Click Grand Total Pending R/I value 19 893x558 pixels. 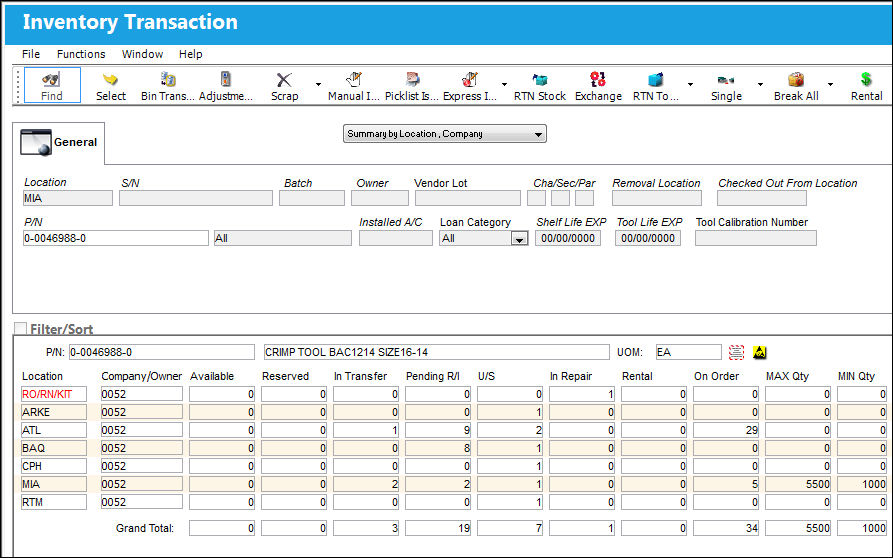[x=438, y=528]
